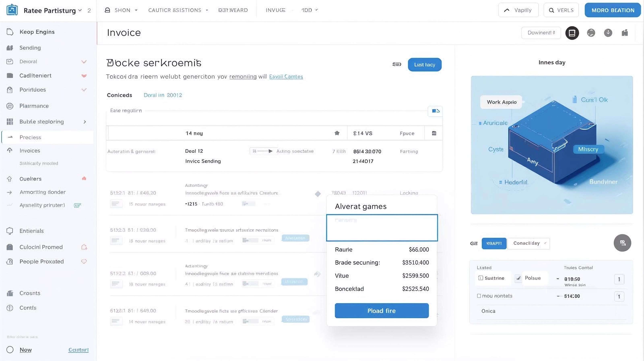Click the Pload fire button

(x=382, y=311)
